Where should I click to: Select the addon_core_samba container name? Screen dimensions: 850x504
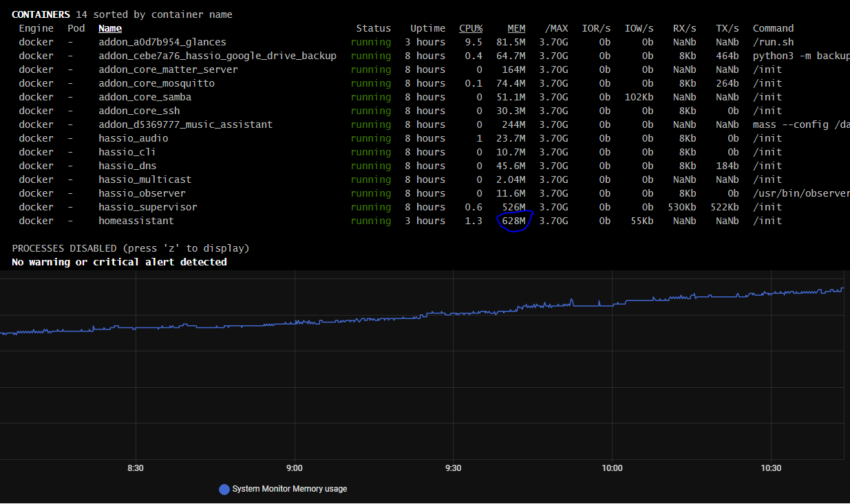[x=145, y=97]
